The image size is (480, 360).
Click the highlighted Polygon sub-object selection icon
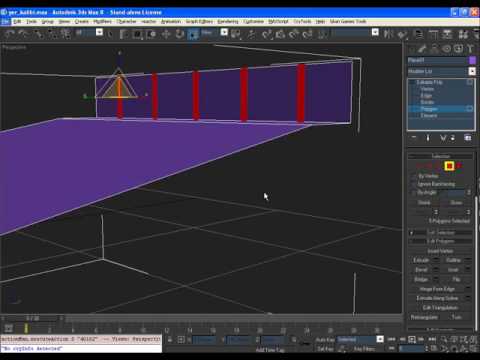tap(449, 166)
